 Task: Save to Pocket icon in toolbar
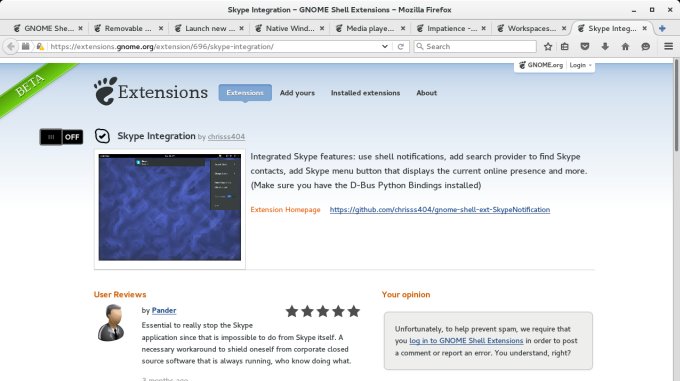click(x=585, y=46)
